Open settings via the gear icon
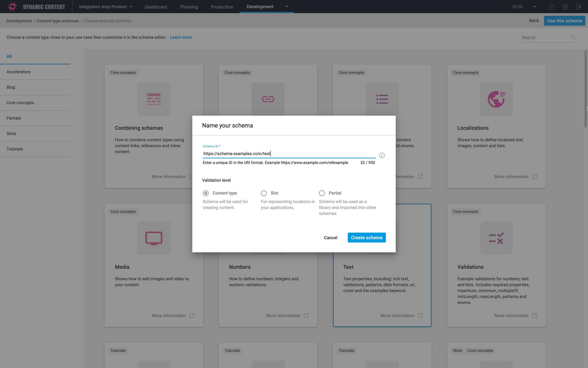Screen dimensions: 588x368 tap(565, 7)
